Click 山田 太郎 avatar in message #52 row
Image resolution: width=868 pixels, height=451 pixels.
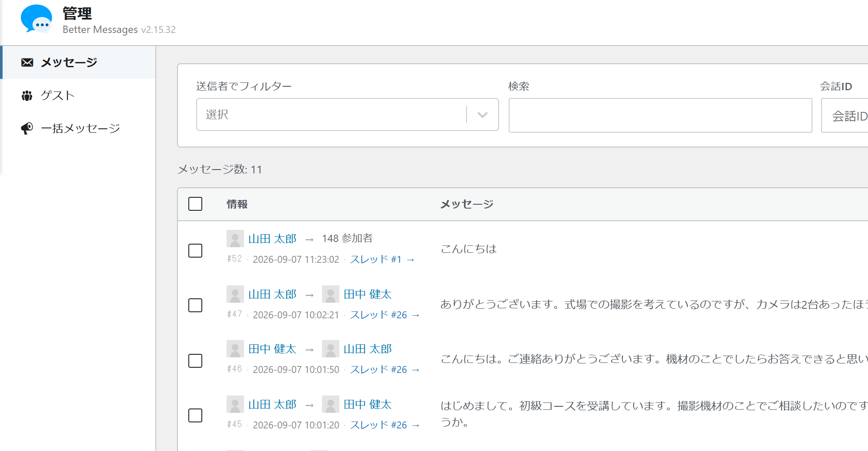pyautogui.click(x=235, y=239)
